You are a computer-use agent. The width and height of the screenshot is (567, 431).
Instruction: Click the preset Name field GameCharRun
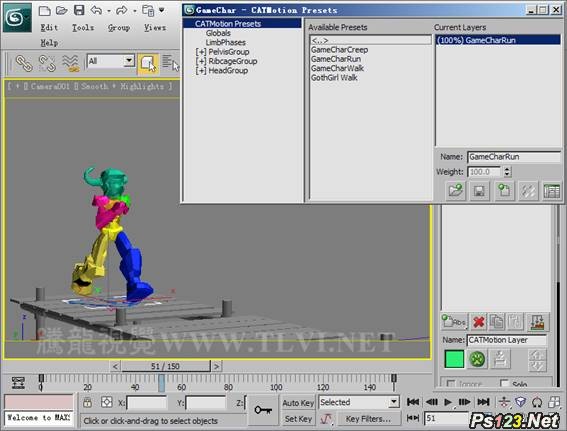click(514, 157)
